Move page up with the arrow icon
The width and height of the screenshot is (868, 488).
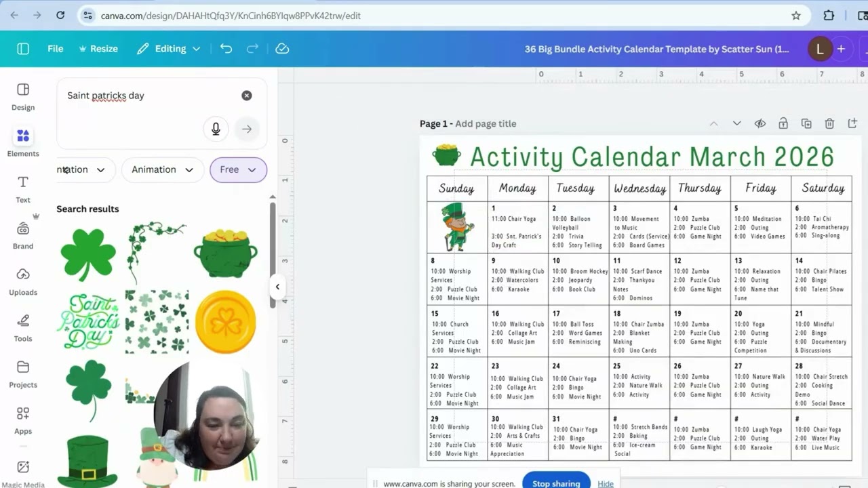pyautogui.click(x=713, y=123)
